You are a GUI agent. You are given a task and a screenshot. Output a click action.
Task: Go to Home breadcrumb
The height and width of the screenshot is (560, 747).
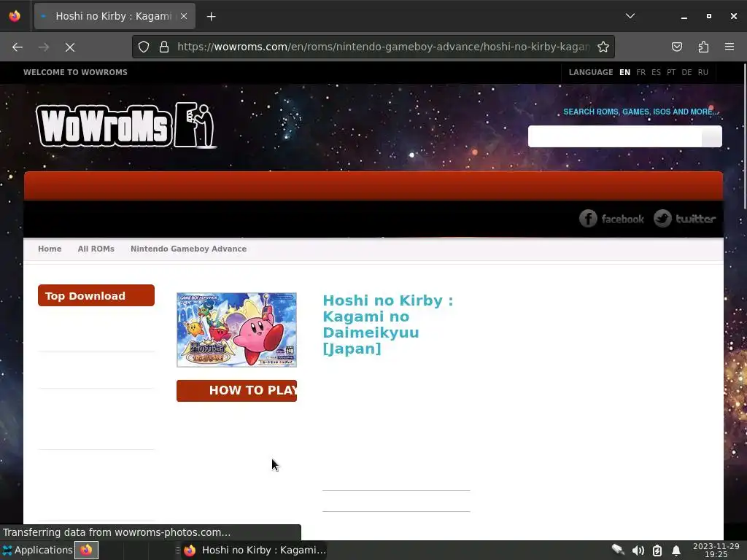tap(50, 249)
